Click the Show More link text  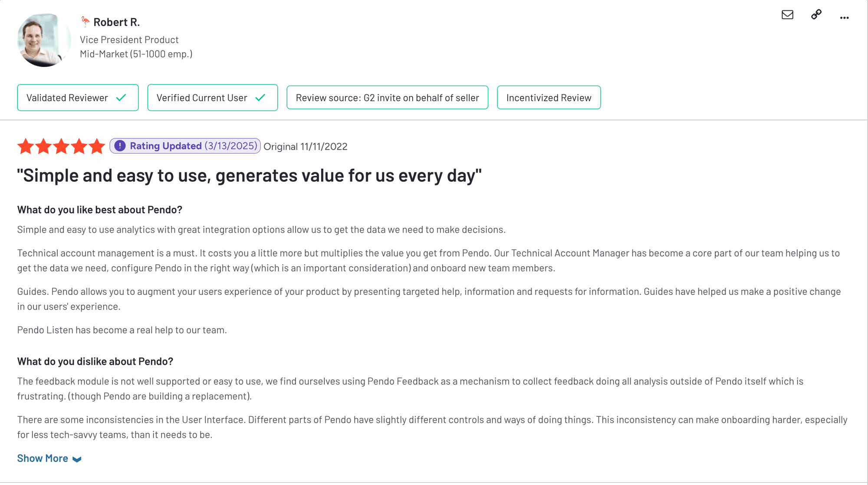click(x=43, y=458)
